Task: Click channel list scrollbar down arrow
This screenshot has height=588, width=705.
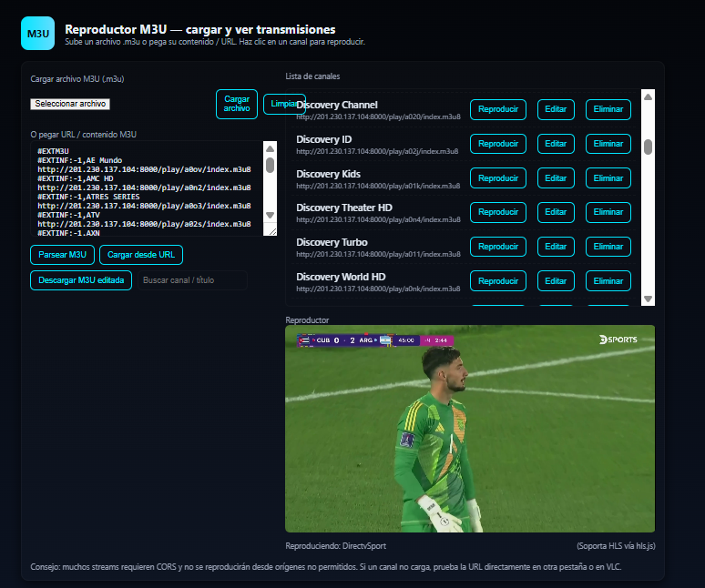Action: [648, 299]
